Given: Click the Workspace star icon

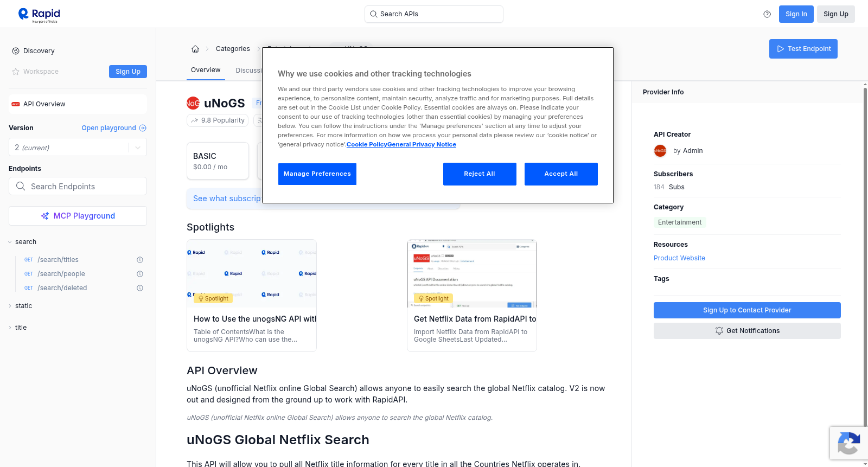Looking at the screenshot, I should click(x=16, y=72).
